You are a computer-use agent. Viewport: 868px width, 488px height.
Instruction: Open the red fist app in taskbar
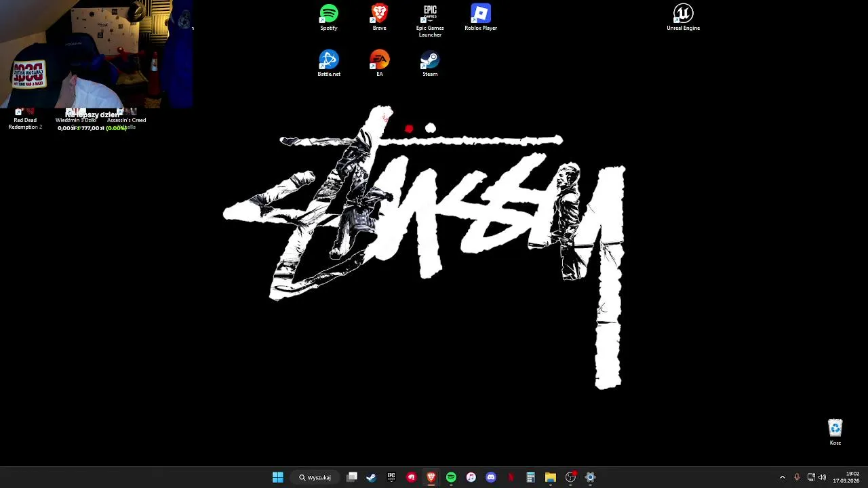coord(411,477)
